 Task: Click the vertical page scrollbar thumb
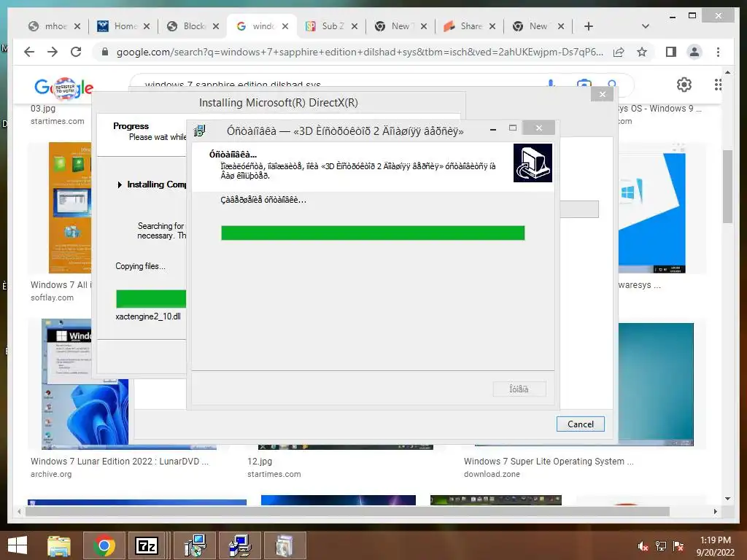coord(727,187)
